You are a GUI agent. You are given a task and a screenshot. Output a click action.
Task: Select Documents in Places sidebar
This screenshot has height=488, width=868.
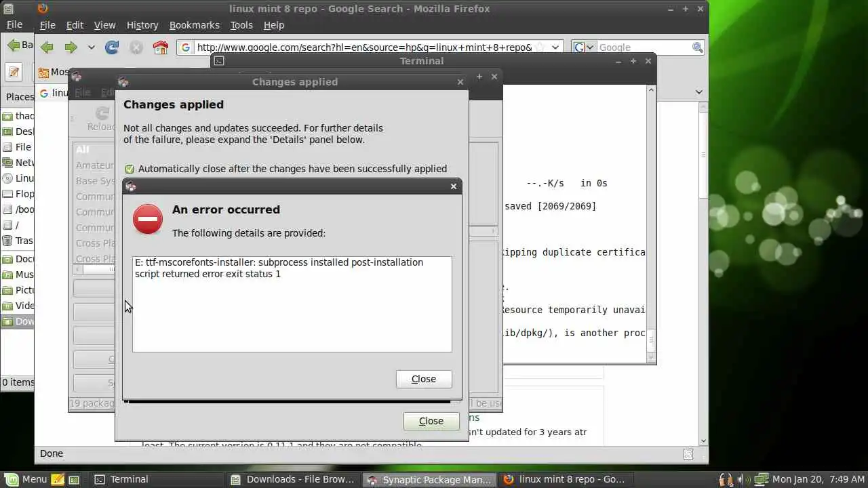(x=18, y=259)
